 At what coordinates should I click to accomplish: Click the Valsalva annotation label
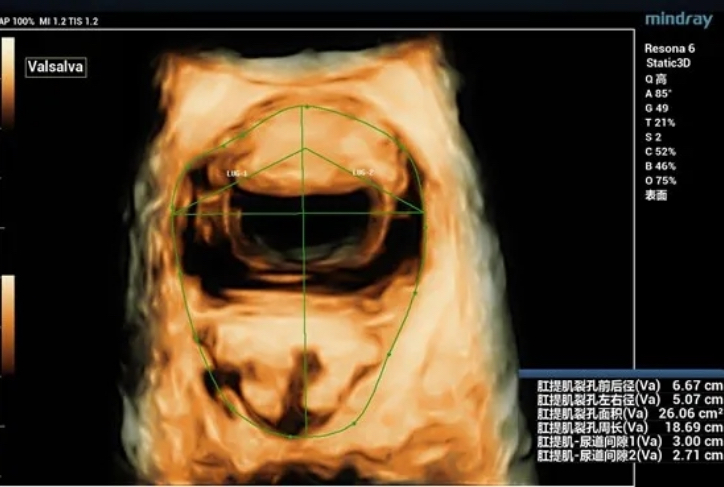pos(57,67)
